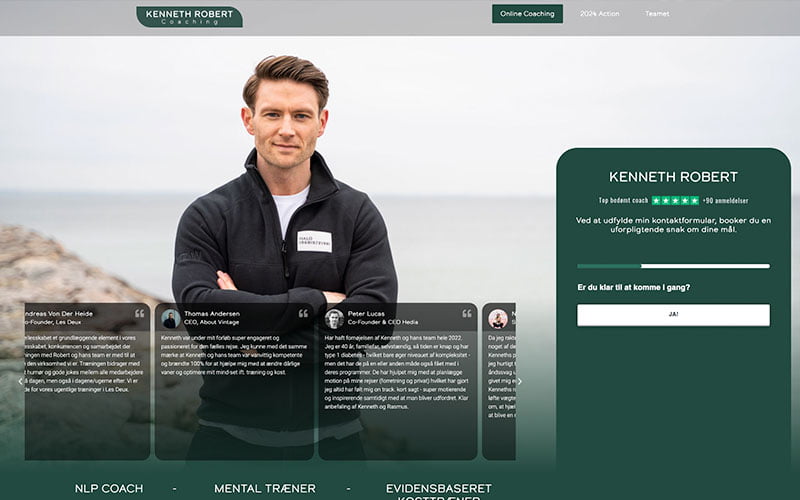
Task: Click the Kenneth Robert Coaching logo
Action: tap(189, 16)
